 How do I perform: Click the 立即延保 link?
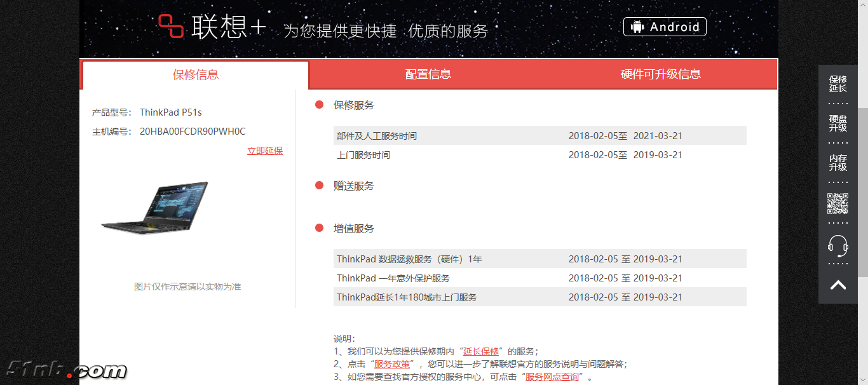pyautogui.click(x=265, y=151)
